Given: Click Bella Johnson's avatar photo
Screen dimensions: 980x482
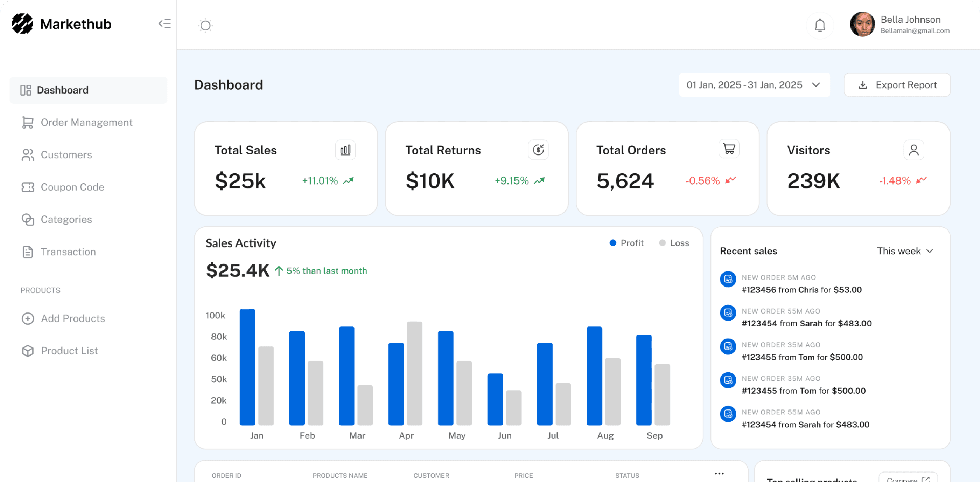Looking at the screenshot, I should point(862,25).
